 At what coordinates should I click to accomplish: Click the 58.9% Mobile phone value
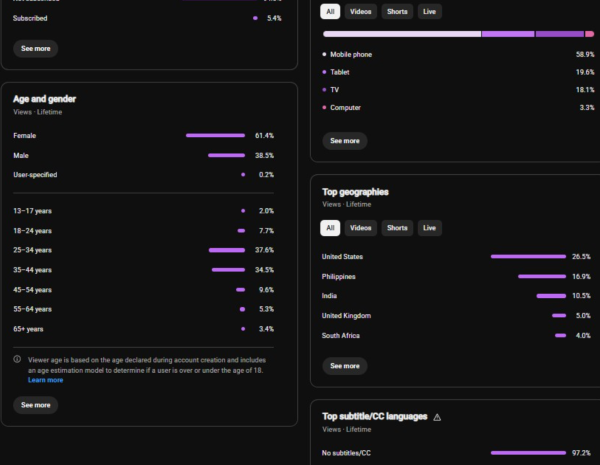pyautogui.click(x=585, y=54)
